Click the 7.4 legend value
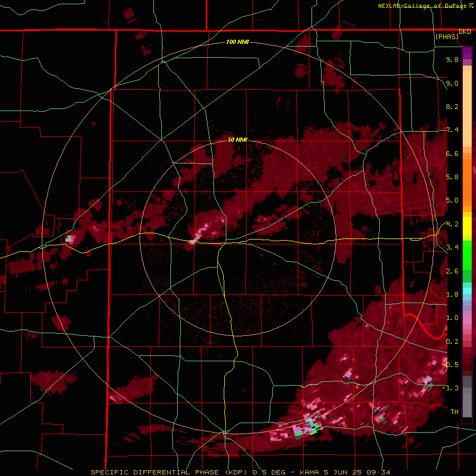The height and width of the screenshot is (476, 476). [x=452, y=130]
